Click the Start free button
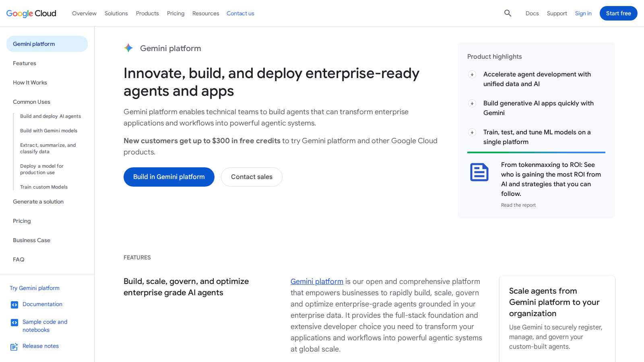644x362 pixels. pyautogui.click(x=618, y=13)
